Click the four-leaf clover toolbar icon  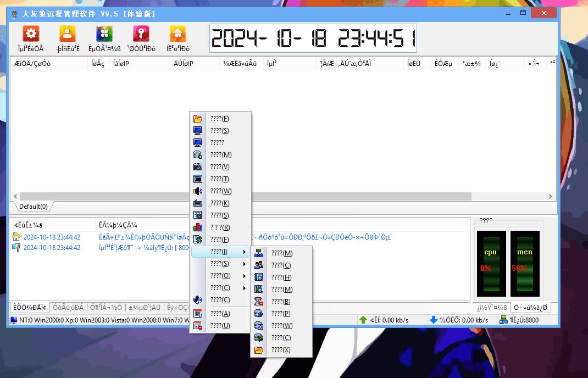tap(104, 34)
